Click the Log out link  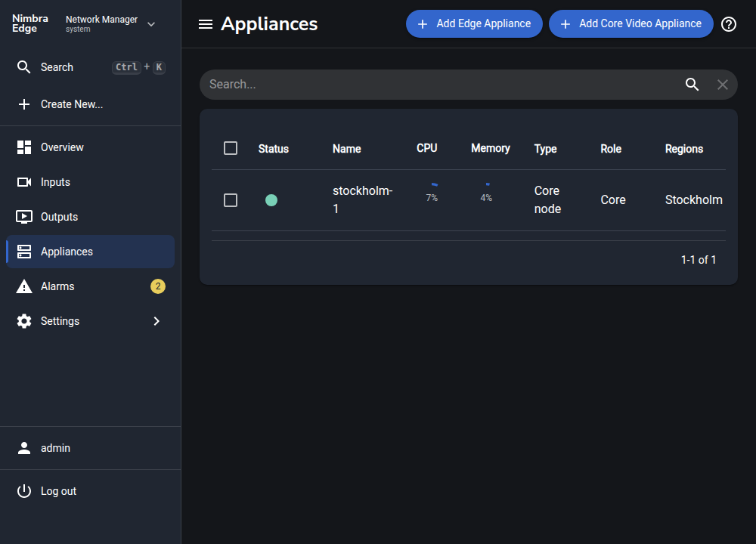point(90,491)
